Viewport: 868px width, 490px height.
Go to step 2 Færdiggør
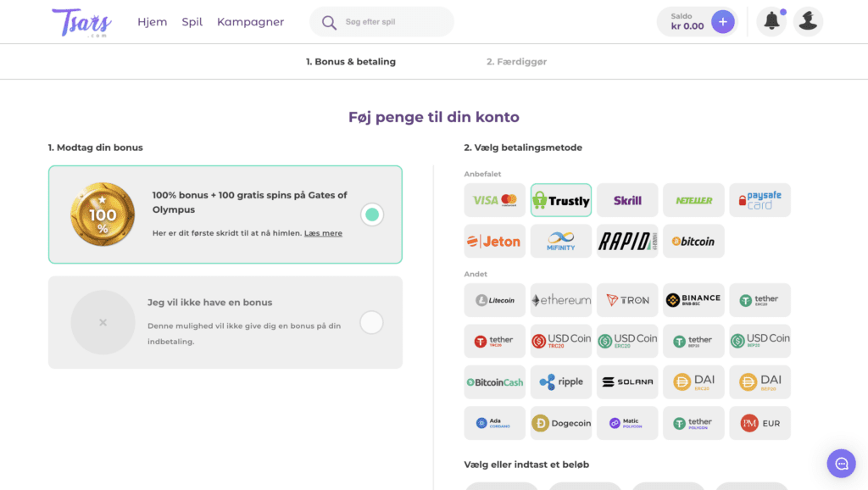tap(516, 61)
